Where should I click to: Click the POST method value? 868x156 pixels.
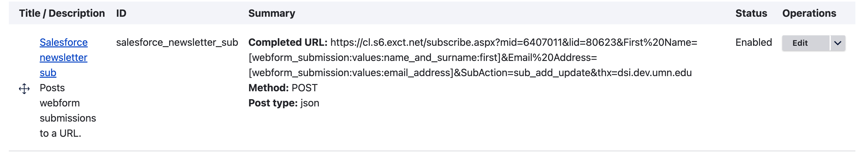point(304,88)
